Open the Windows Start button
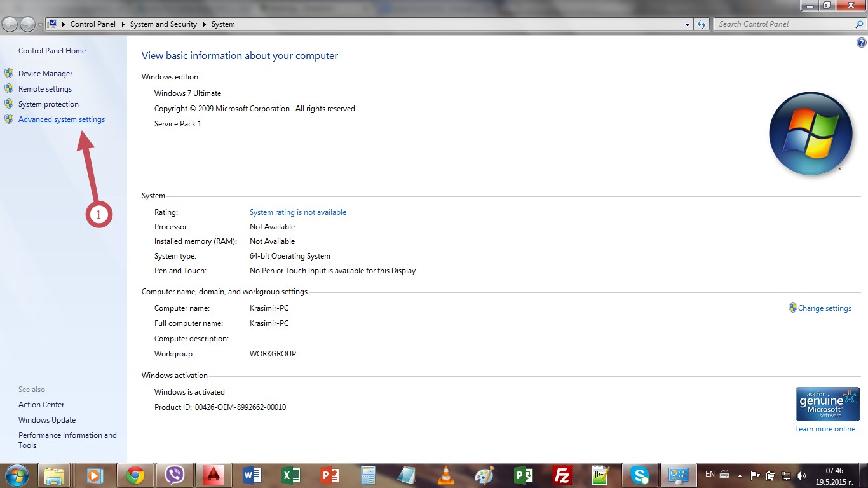This screenshot has height=488, width=868. click(17, 475)
